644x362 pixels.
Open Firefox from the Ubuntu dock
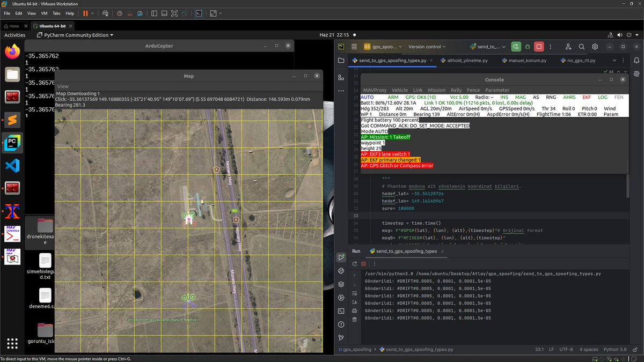pos(12,51)
